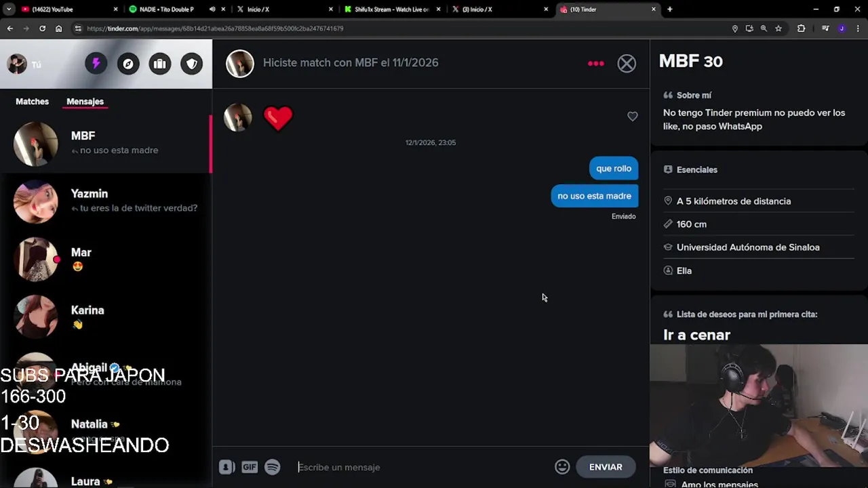868x488 pixels.
Task: Reload the Tinder page
Action: (42, 28)
